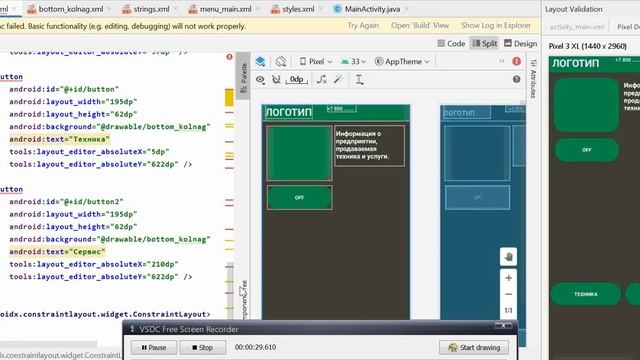The image size is (640, 360).
Task: Toggle device orientation icon in design toolbar
Action: [x=280, y=62]
